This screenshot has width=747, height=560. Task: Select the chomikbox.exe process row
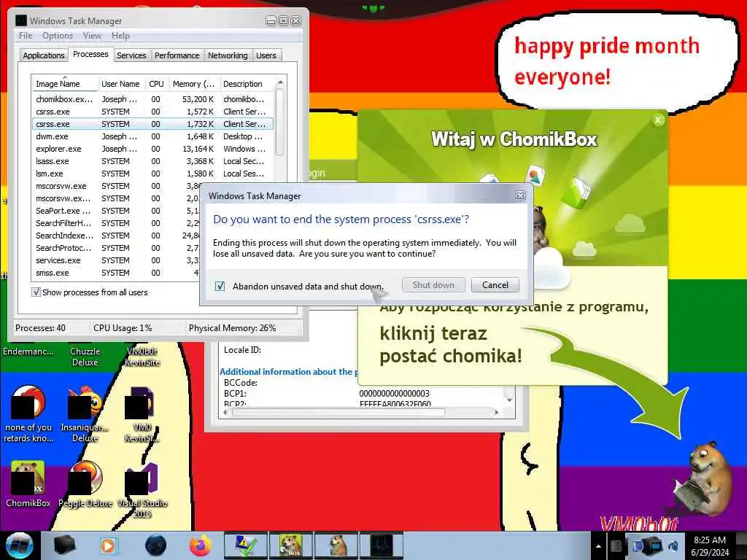click(x=152, y=99)
